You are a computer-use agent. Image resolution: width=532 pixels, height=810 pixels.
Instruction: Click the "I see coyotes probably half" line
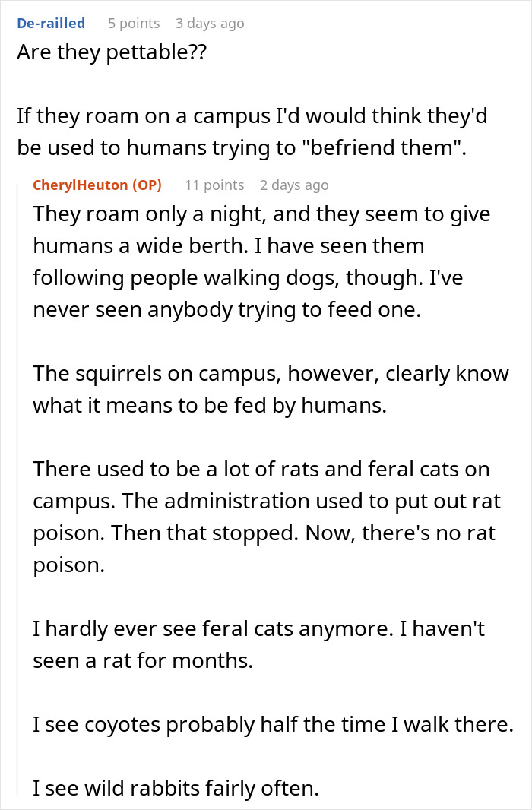[x=274, y=725]
